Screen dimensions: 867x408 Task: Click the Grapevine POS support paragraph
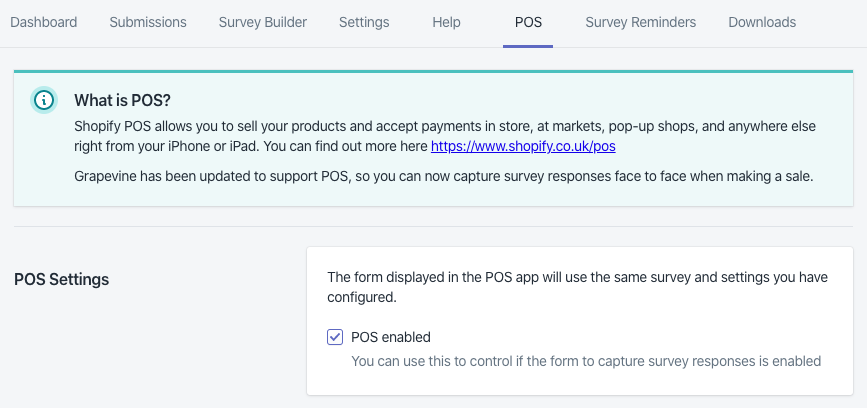pyautogui.click(x=444, y=177)
